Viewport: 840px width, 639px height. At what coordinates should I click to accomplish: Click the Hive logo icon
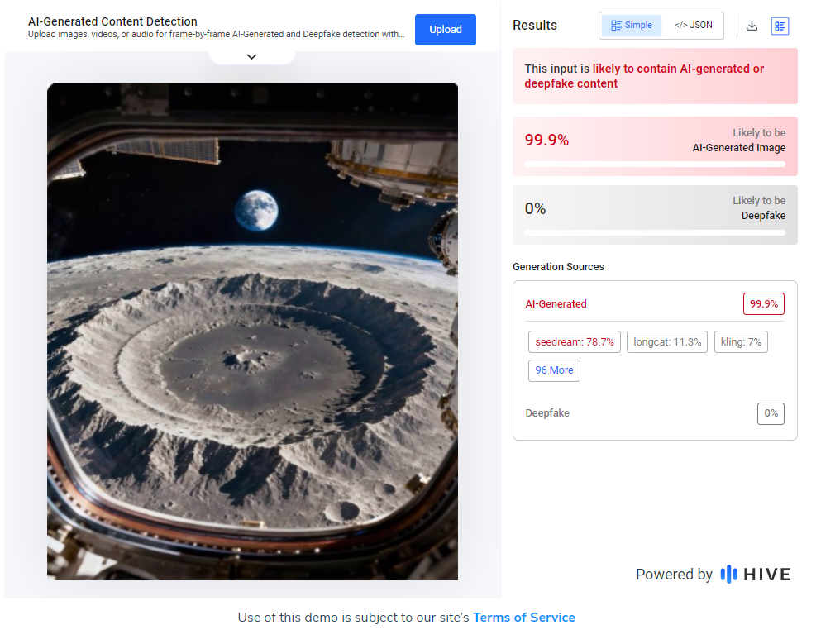[728, 574]
